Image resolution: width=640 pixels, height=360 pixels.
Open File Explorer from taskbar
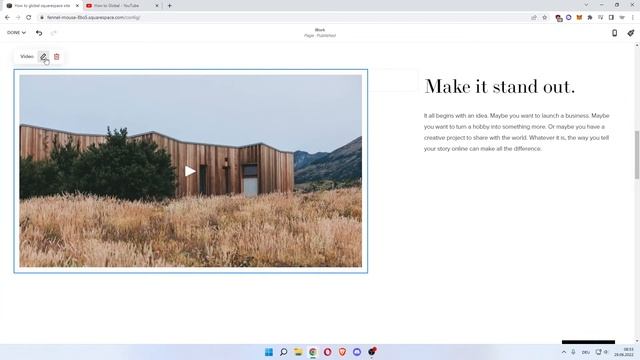(x=298, y=352)
